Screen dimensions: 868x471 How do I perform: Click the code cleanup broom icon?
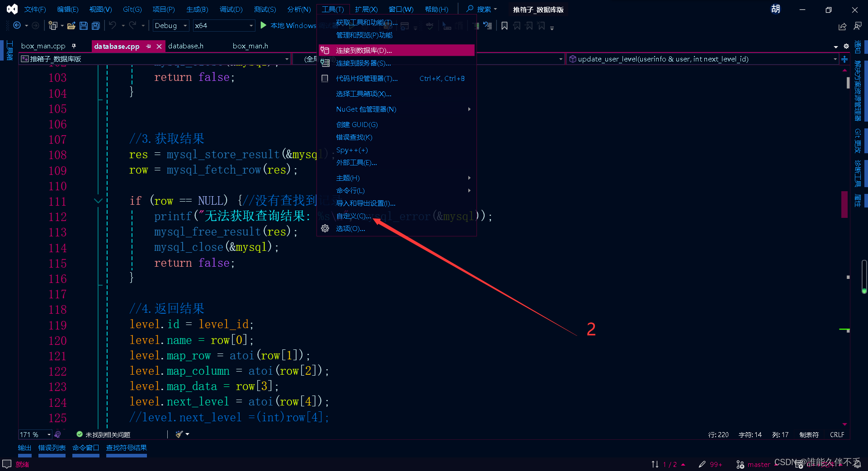tap(179, 434)
